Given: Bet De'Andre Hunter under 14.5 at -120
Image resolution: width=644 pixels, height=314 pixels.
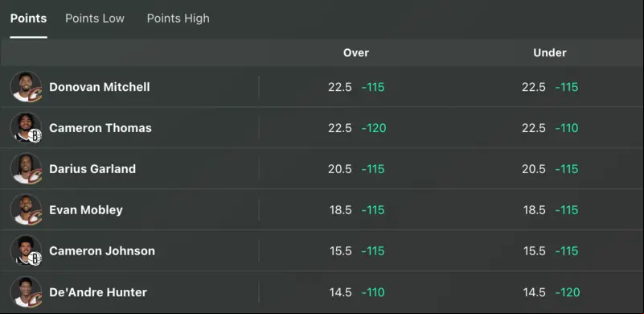Looking at the screenshot, I should [x=550, y=291].
